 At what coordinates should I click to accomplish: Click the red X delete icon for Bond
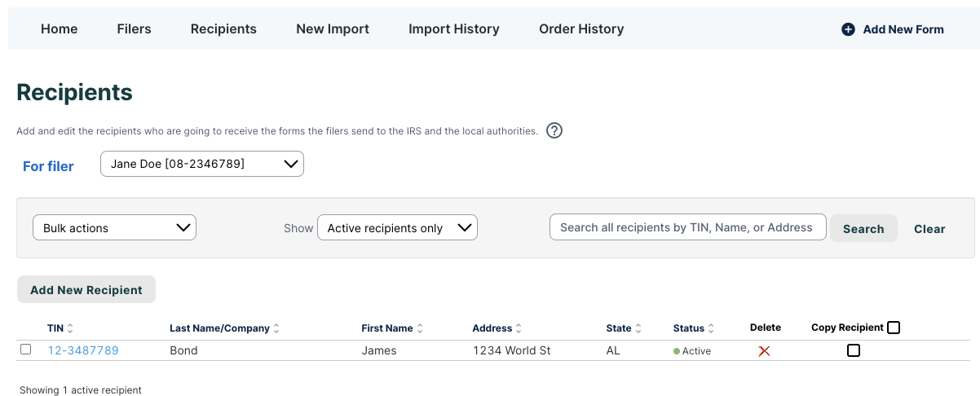pyautogui.click(x=764, y=351)
